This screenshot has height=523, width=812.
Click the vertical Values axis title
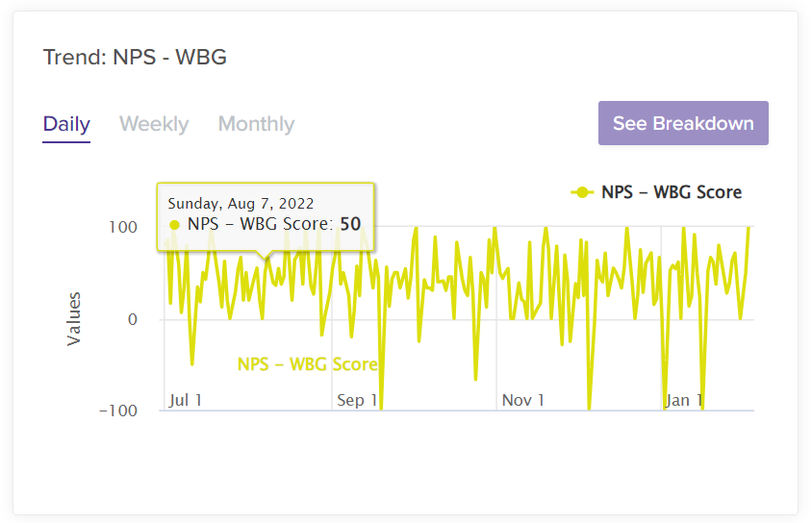(x=74, y=319)
